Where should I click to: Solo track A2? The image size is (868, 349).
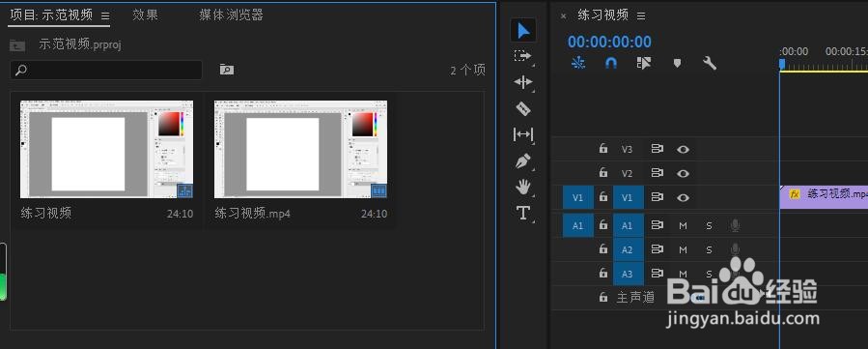tap(709, 249)
